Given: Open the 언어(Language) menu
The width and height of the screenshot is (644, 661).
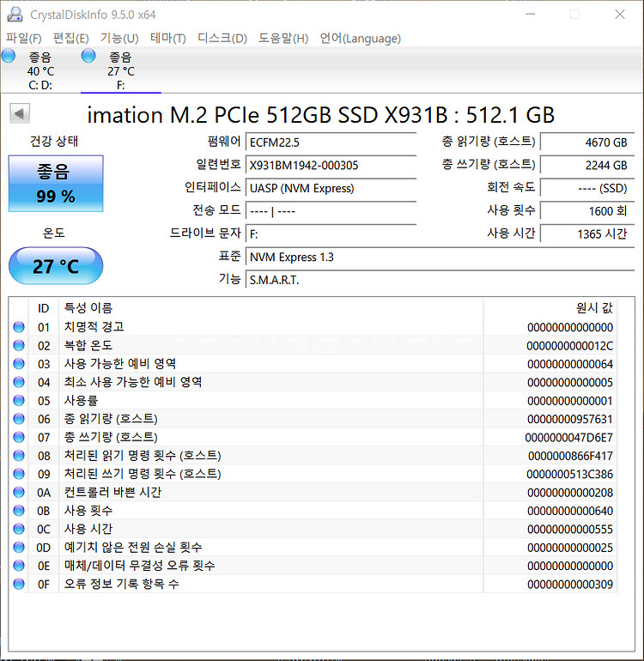Looking at the screenshot, I should [360, 39].
